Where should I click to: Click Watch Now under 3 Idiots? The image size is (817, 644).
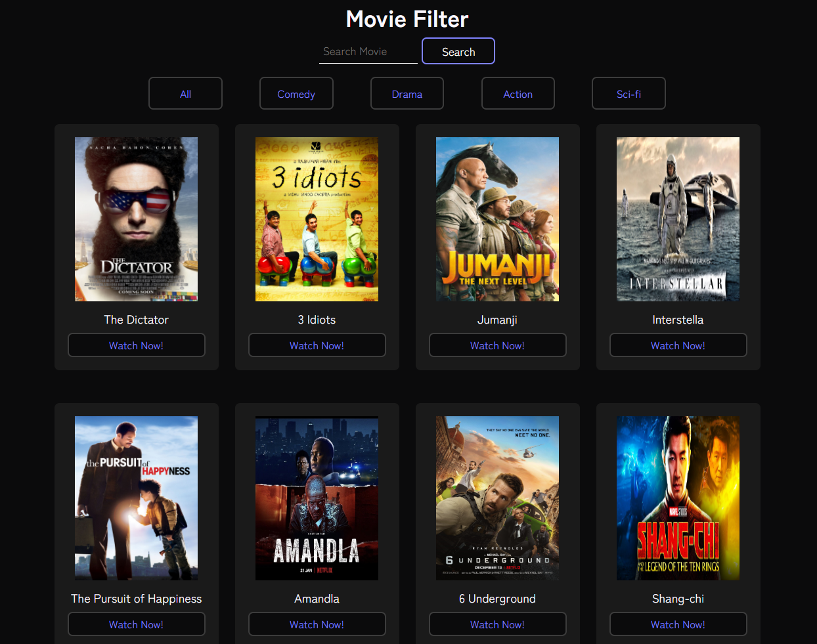[317, 345]
